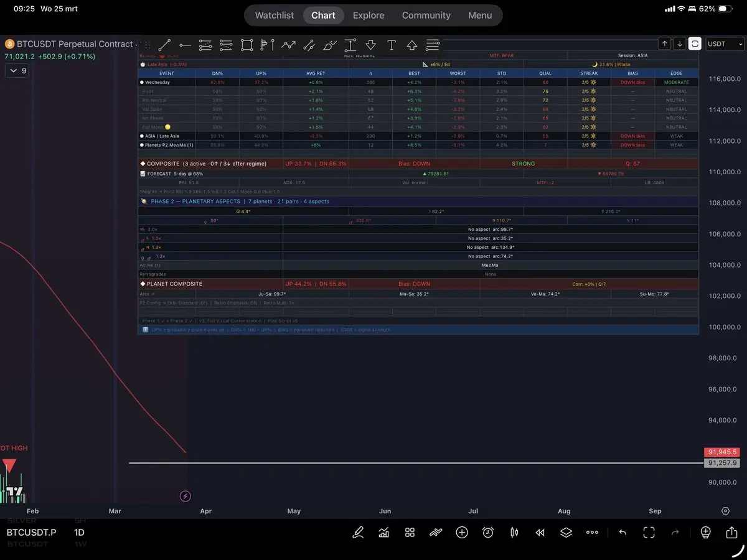The height and width of the screenshot is (560, 747).
Task: Toggle fullscreen mode in bottom toolbar
Action: 649,533
